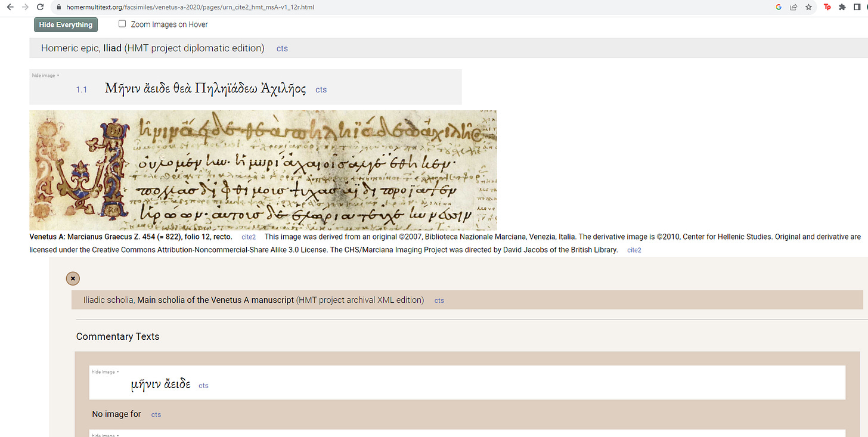This screenshot has width=868, height=437.
Task: Open cts link next to μῆνιν ἄειδε
Action: point(203,386)
